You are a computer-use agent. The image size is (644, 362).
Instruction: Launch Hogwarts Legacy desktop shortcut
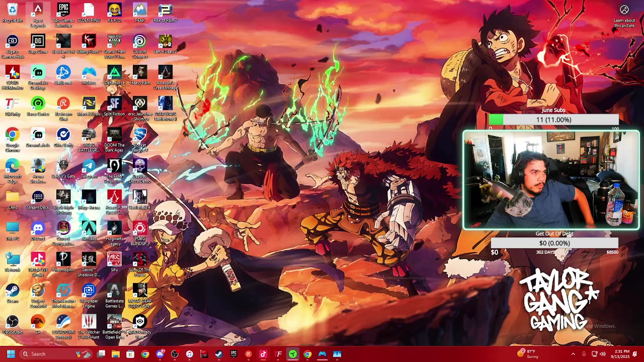pos(114,233)
